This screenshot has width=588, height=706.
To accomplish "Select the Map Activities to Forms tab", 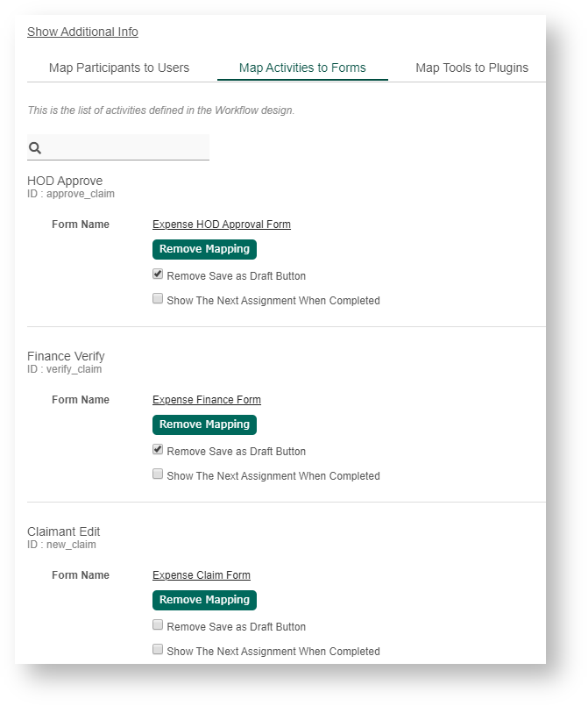I will pyautogui.click(x=302, y=68).
